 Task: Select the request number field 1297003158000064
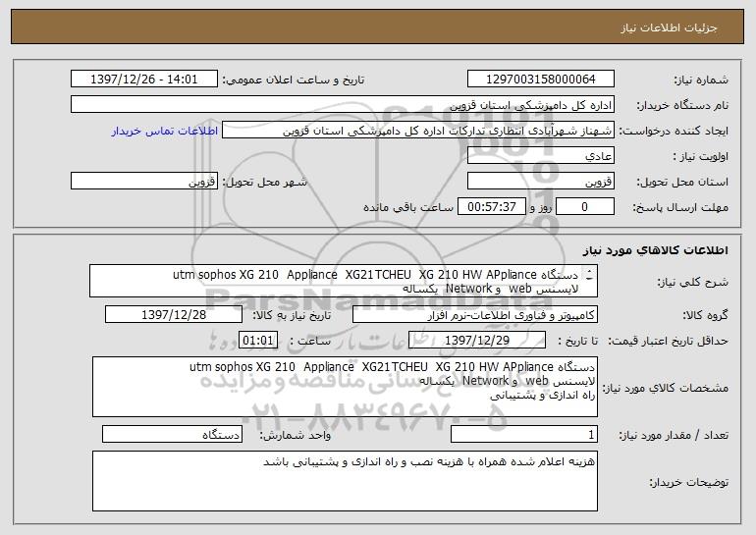click(540, 80)
